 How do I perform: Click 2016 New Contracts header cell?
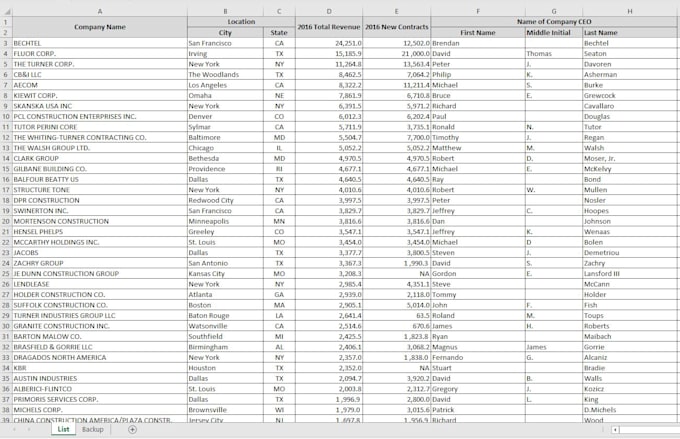point(396,27)
